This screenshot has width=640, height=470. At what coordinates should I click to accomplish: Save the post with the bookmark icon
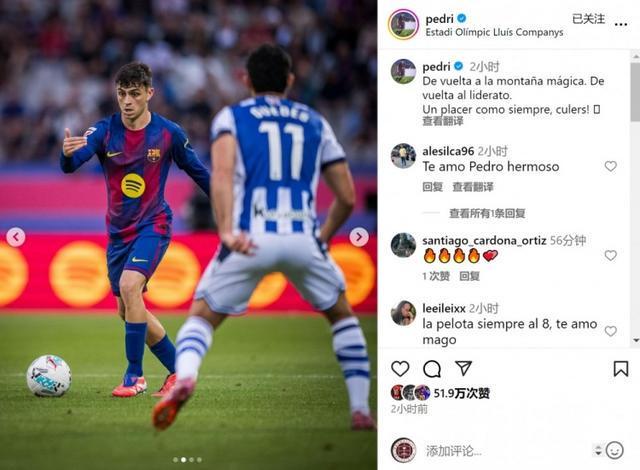coord(621,368)
